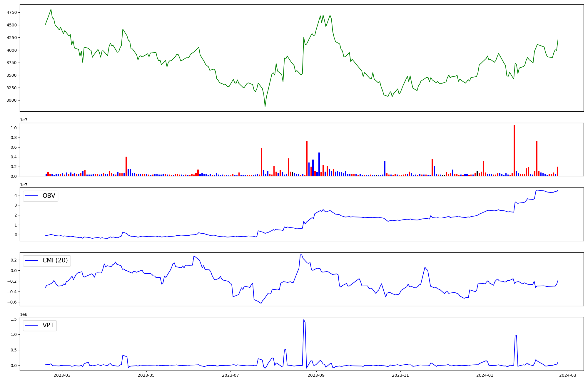Image resolution: width=588 pixels, height=382 pixels.
Task: Click the 4750 price axis label
Action: coord(12,12)
